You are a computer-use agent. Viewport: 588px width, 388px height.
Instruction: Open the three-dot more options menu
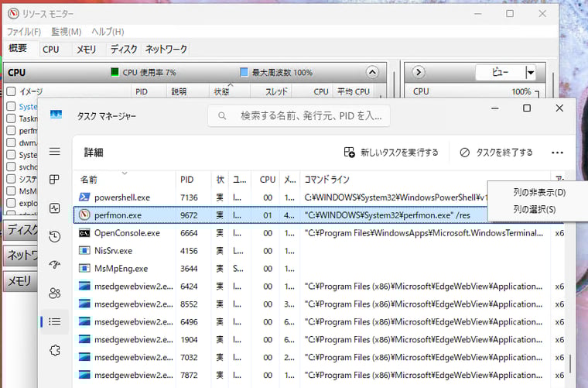(557, 153)
